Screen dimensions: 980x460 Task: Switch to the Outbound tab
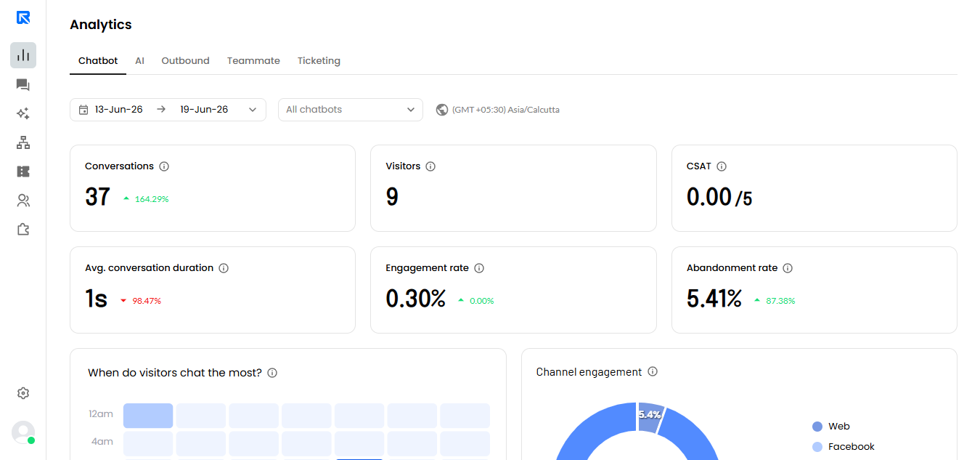(185, 61)
